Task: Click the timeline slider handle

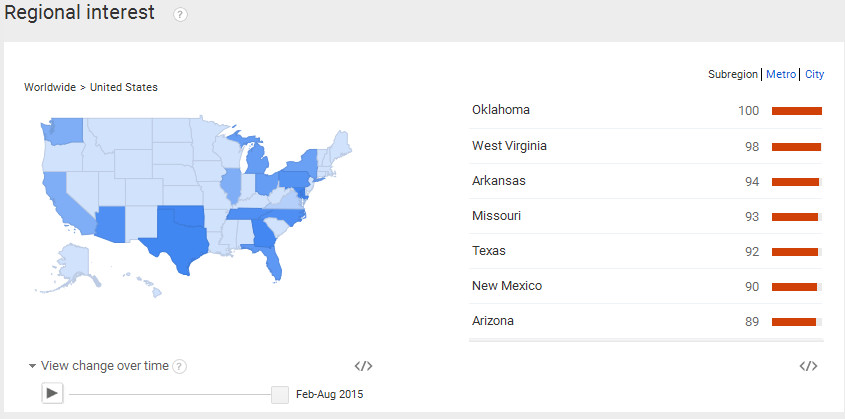Action: pos(280,394)
